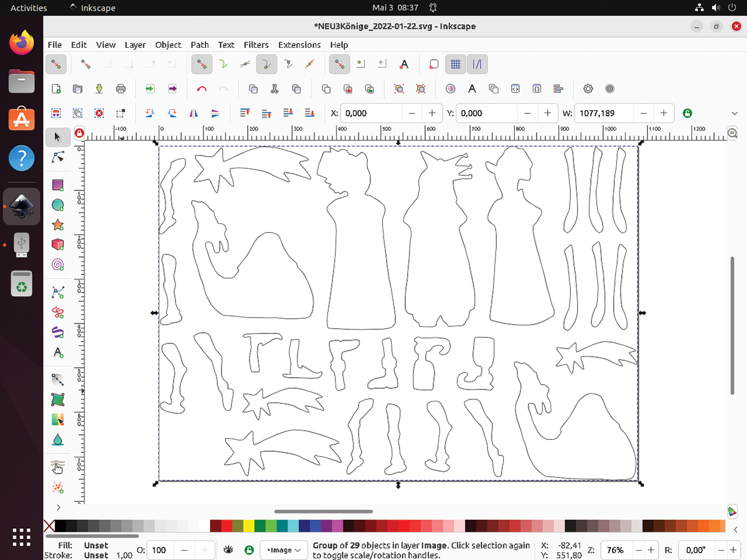Toggle grid snapping button

click(x=456, y=64)
